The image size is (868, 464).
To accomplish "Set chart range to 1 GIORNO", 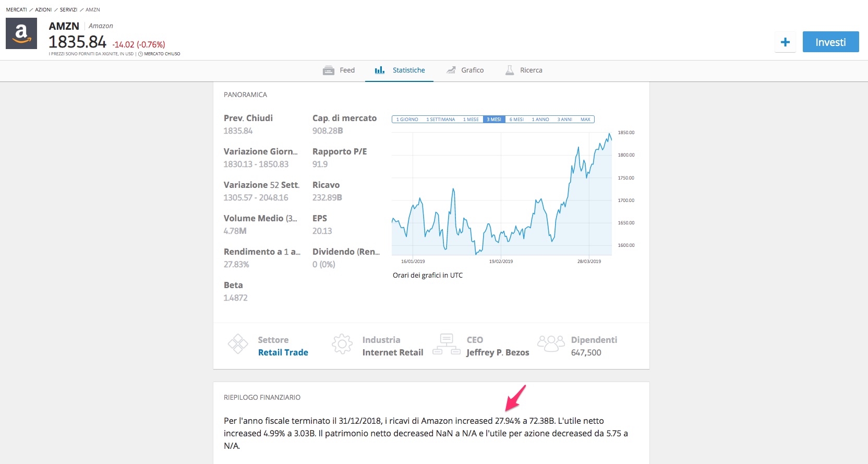I will [407, 120].
